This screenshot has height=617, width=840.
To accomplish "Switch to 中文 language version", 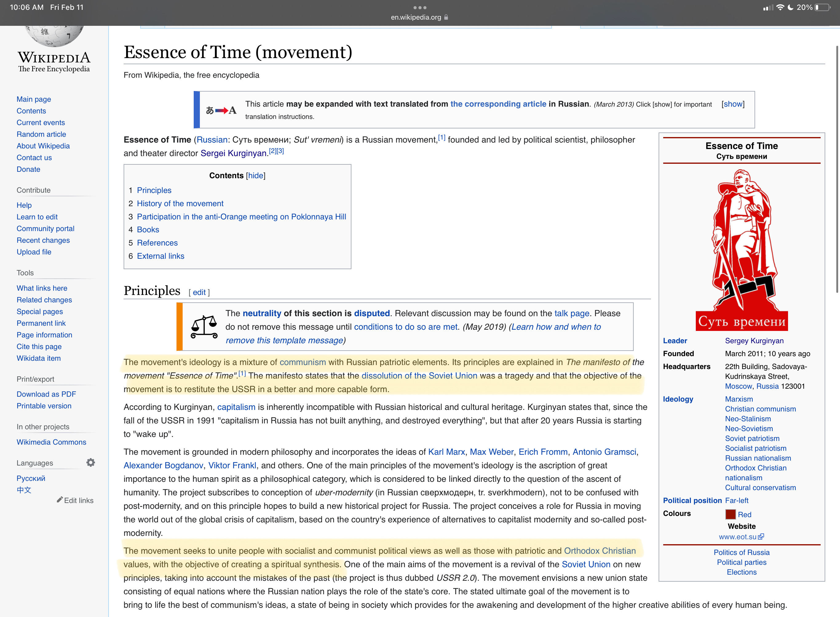I will (24, 490).
